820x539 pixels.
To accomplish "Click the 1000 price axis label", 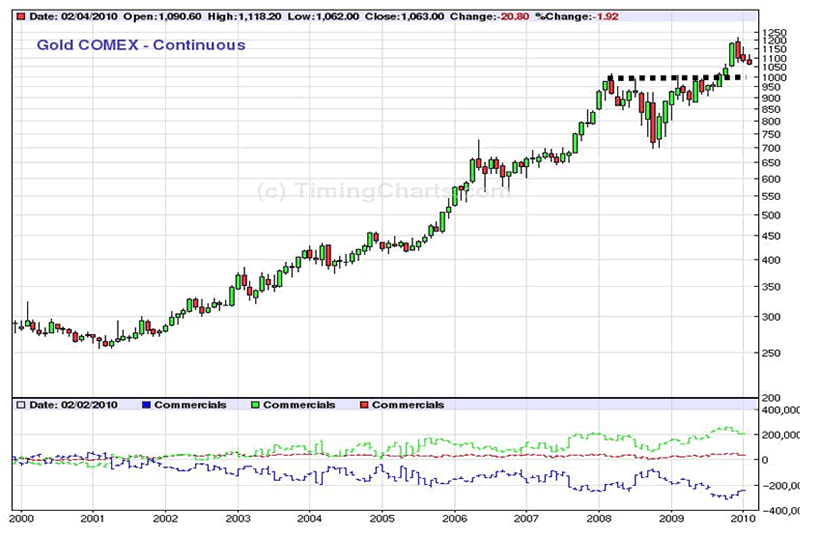I will 775,77.
